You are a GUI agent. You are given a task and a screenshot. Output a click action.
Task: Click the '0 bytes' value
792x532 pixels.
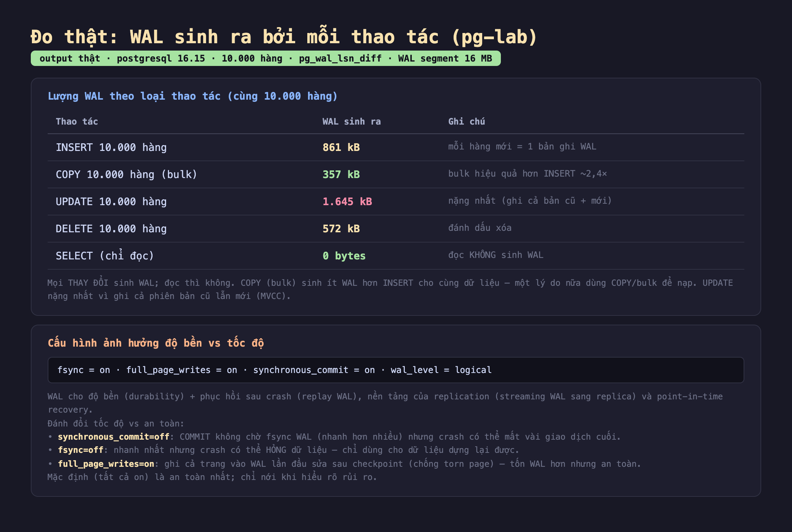pyautogui.click(x=344, y=256)
